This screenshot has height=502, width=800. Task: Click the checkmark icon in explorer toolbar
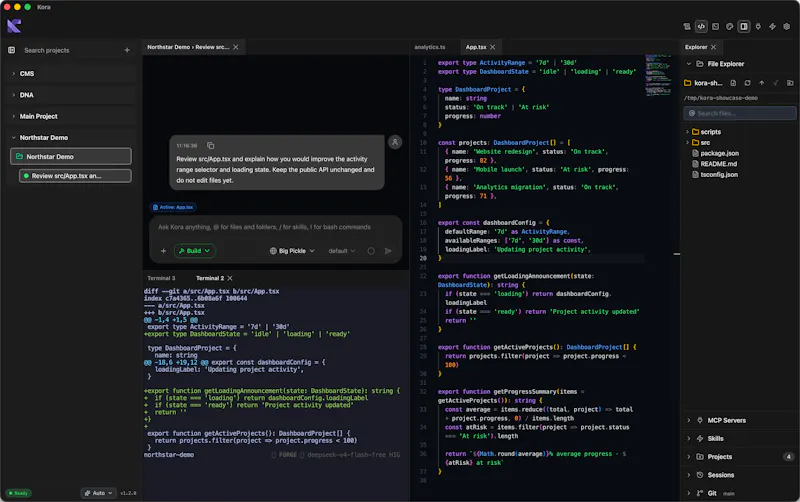[x=776, y=83]
